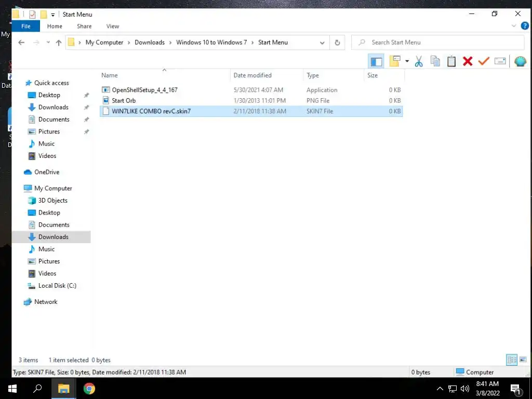Open Videos under My Computer
532x399 pixels.
point(47,273)
